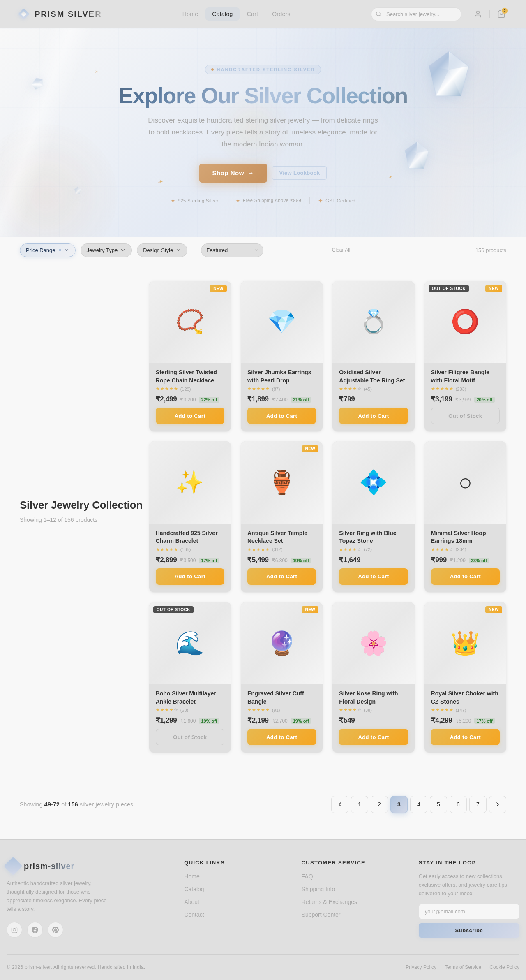The width and height of the screenshot is (526, 980).
Task: Click the Prism Silver diamond logo icon
Action: pyautogui.click(x=24, y=14)
